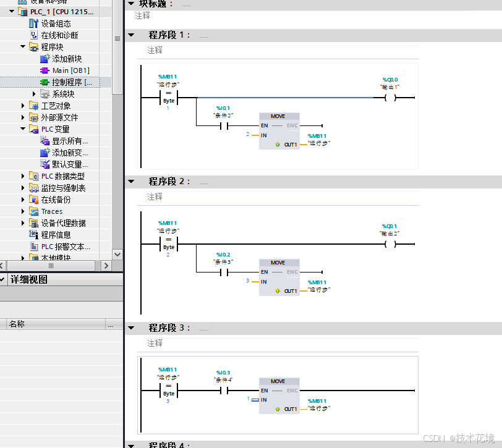Viewport: 502px width, 448px height.
Task: Click project tree scroll down arrow
Action: [117, 255]
